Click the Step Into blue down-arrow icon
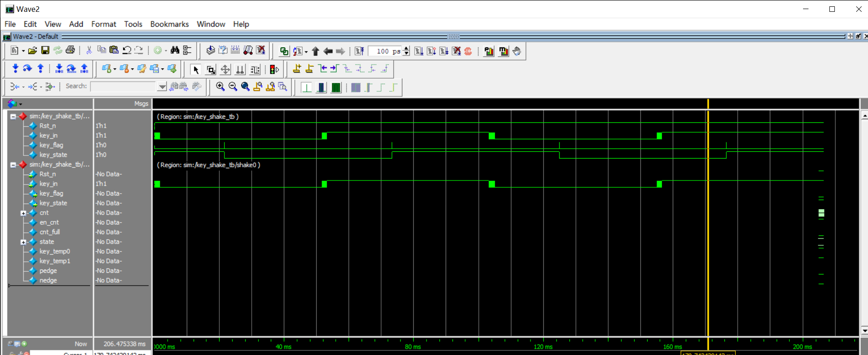 pyautogui.click(x=15, y=69)
